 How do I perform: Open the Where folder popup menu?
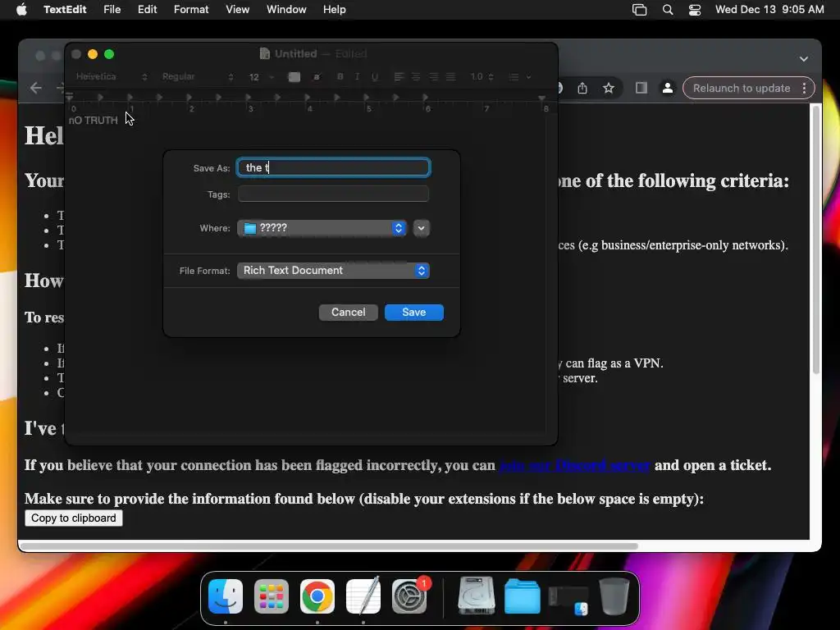click(x=322, y=228)
